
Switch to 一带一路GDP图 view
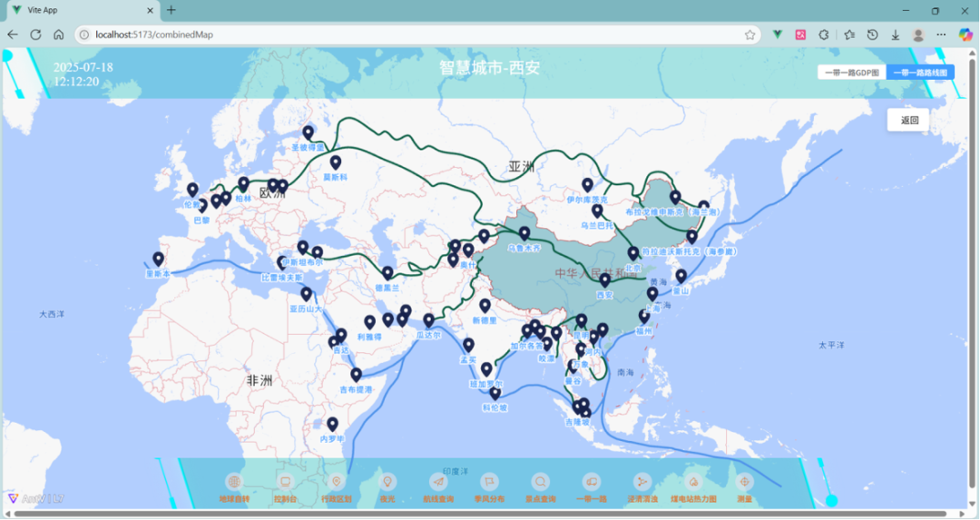click(852, 73)
